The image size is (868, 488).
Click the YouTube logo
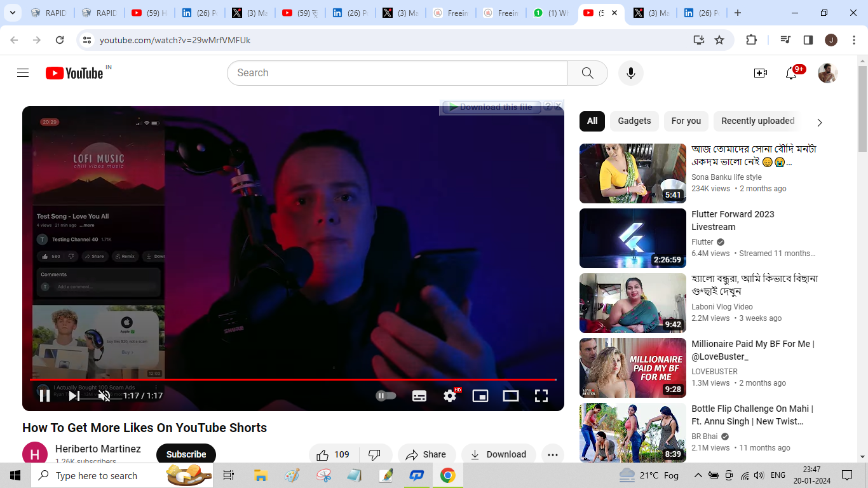point(74,73)
